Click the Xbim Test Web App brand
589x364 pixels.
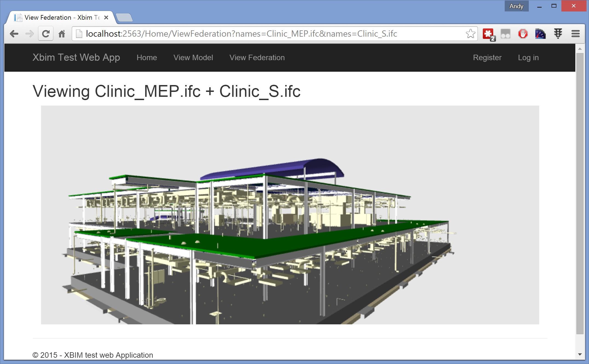[76, 57]
